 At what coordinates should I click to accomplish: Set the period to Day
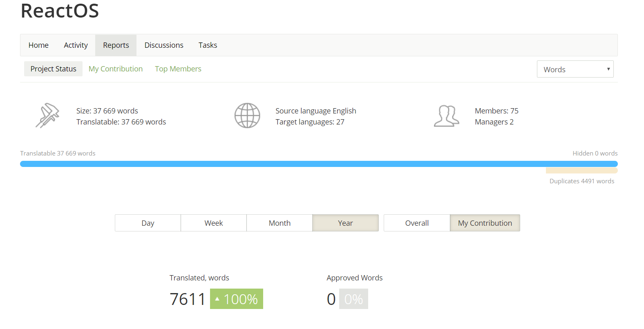148,223
